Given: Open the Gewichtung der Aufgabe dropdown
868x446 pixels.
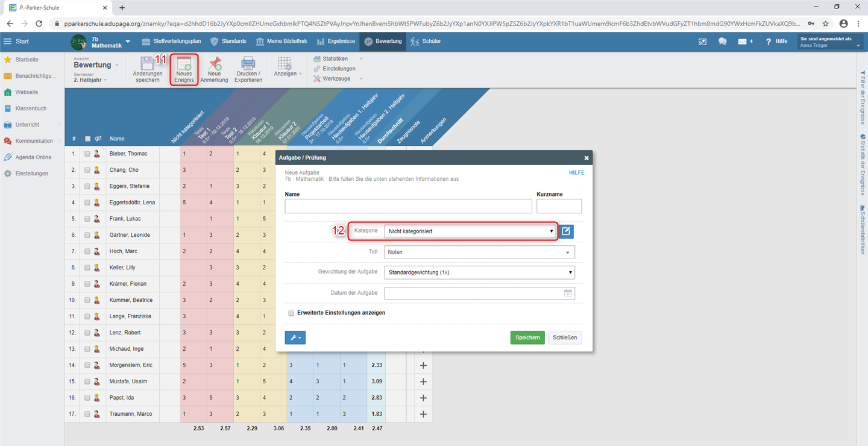Looking at the screenshot, I should 479,272.
